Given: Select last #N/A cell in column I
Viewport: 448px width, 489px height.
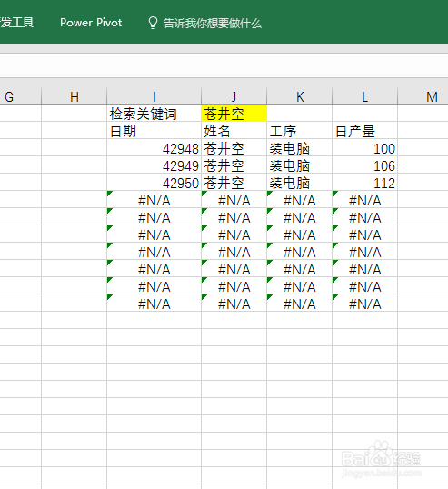Looking at the screenshot, I should [154, 304].
